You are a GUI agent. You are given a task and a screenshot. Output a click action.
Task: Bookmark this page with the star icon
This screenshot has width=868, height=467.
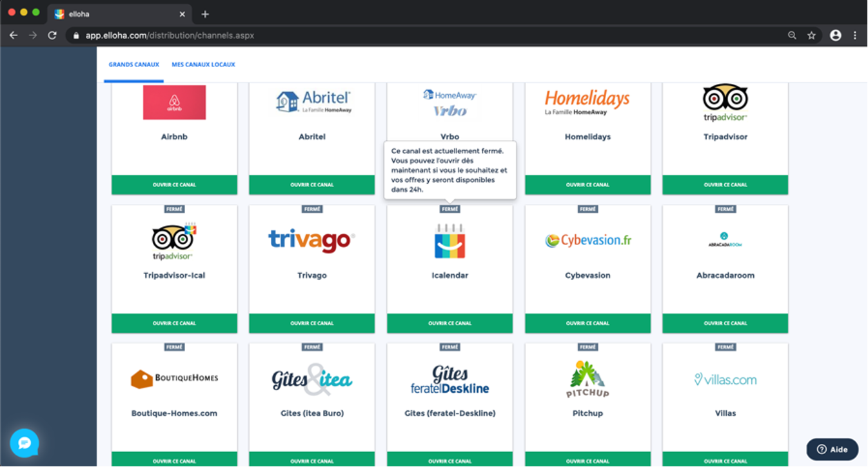point(812,35)
